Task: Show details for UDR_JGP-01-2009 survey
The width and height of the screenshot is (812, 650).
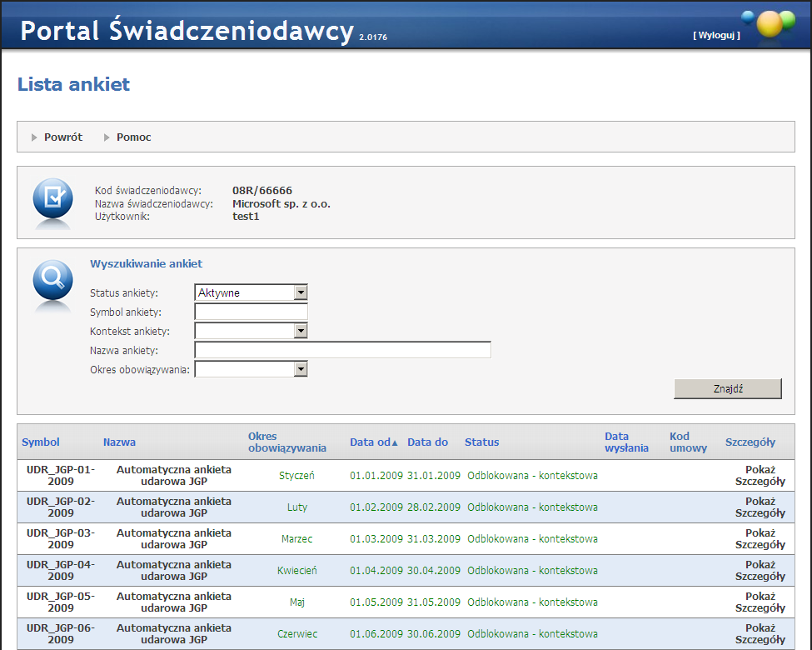Action: 760,475
